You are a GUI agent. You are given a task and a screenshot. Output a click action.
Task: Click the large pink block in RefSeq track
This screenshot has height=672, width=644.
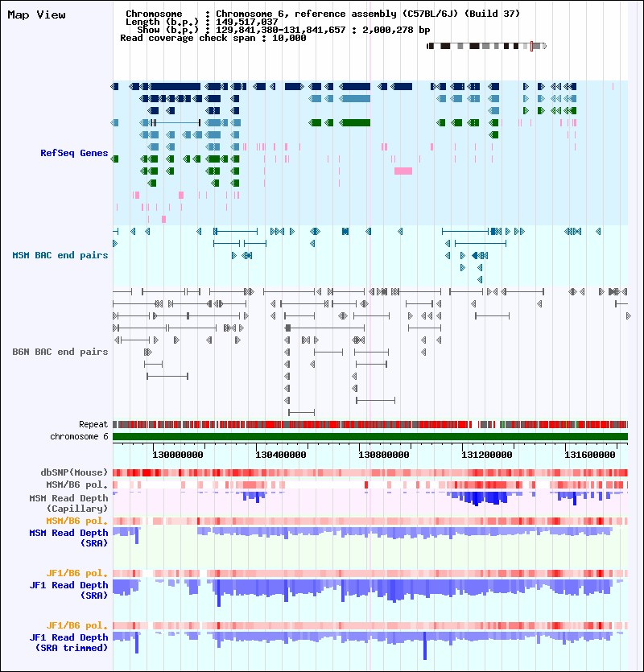pyautogui.click(x=403, y=171)
